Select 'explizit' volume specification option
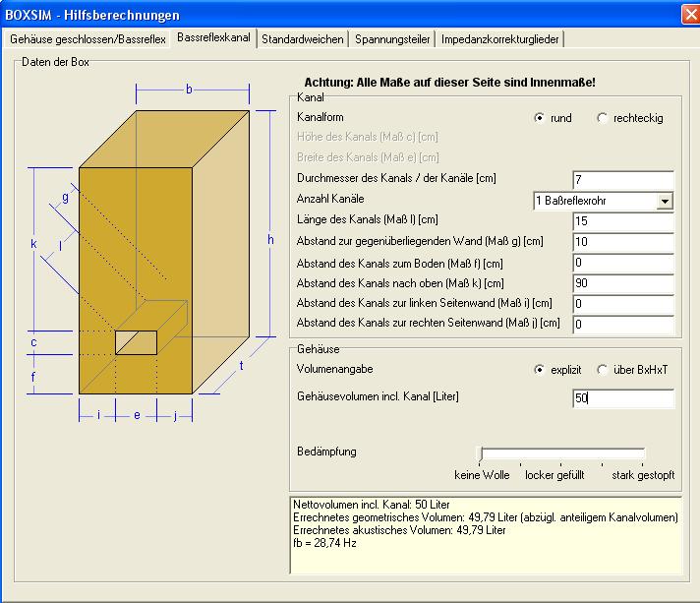This screenshot has width=700, height=603. point(540,370)
